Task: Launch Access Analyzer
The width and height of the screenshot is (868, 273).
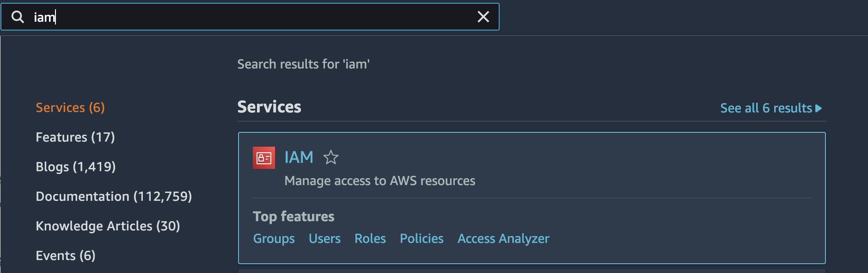Action: [x=503, y=238]
